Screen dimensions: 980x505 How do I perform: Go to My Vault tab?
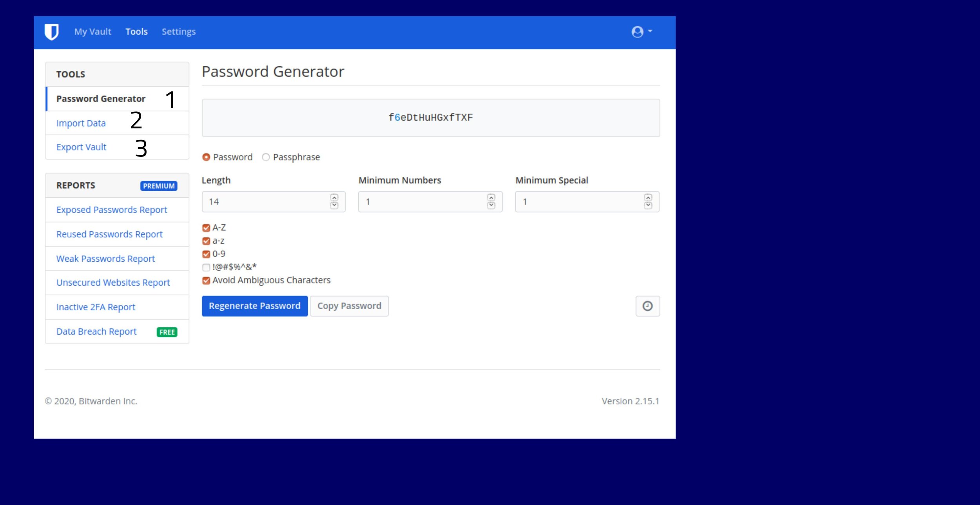93,32
